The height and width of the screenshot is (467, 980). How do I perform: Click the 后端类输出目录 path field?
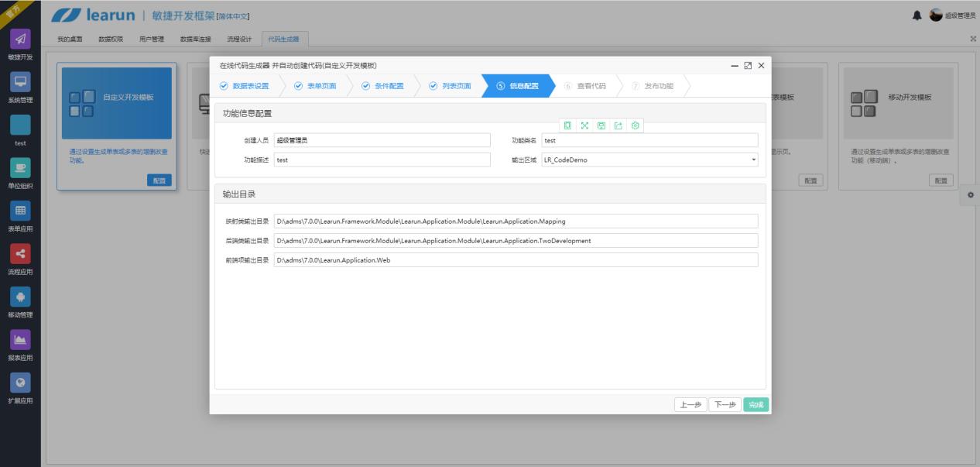(x=516, y=240)
